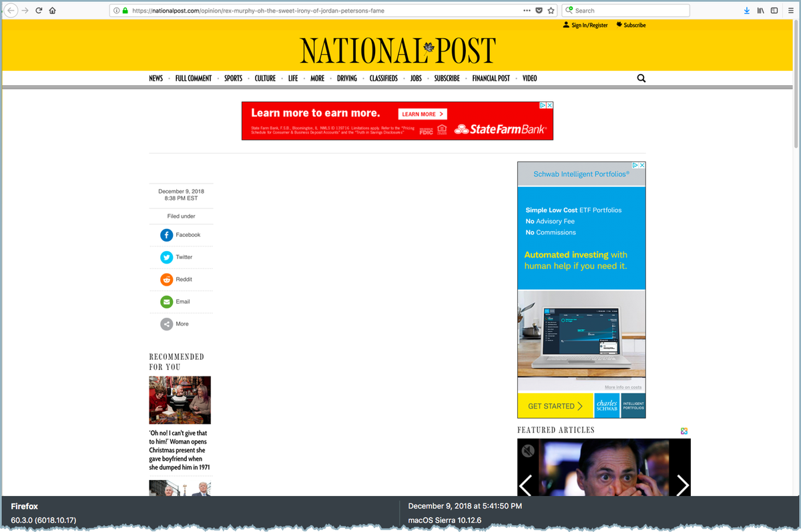Close the State Farm banner ad
Viewport: 801px width, 532px height.
(550, 105)
